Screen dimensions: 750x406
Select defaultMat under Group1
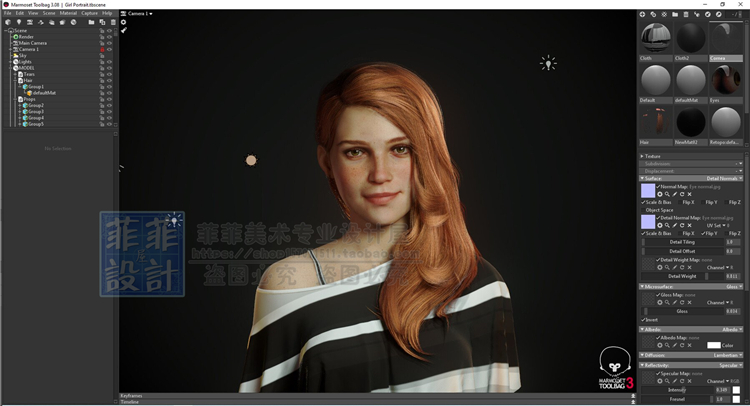(44, 93)
